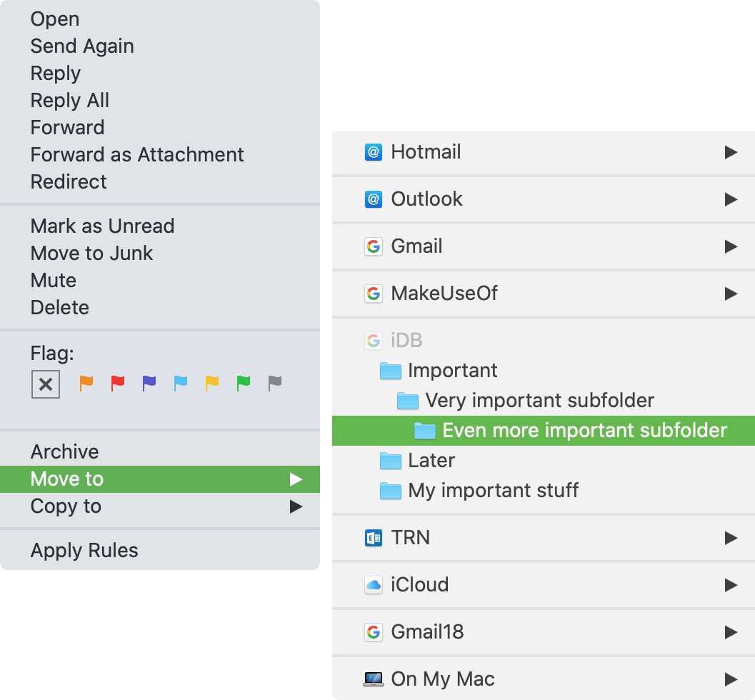Click the Hotmail account icon
755x700 pixels.
[x=373, y=152]
